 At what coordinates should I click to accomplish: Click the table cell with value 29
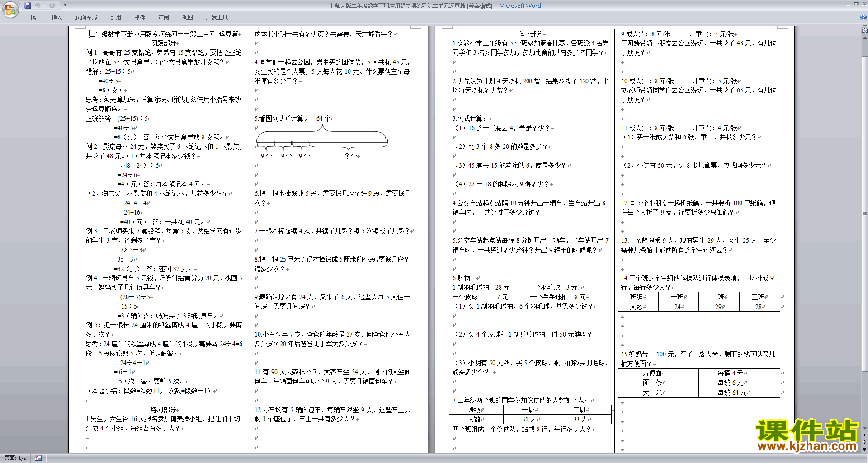pos(719,307)
